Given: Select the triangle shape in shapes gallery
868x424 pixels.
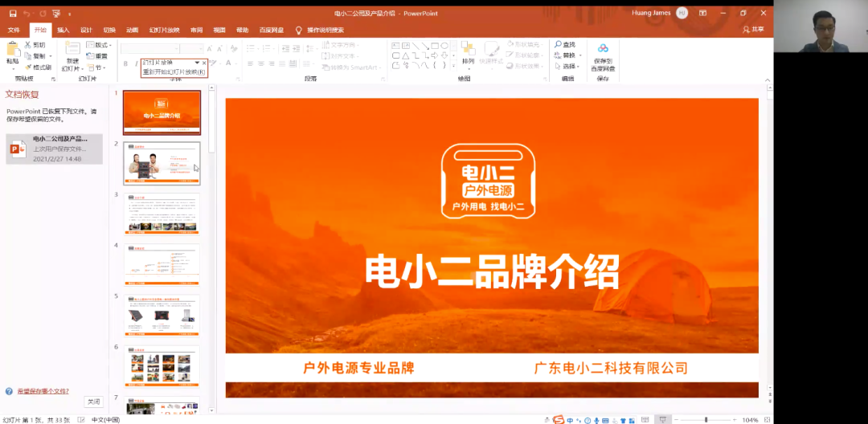Looking at the screenshot, I should [405, 55].
